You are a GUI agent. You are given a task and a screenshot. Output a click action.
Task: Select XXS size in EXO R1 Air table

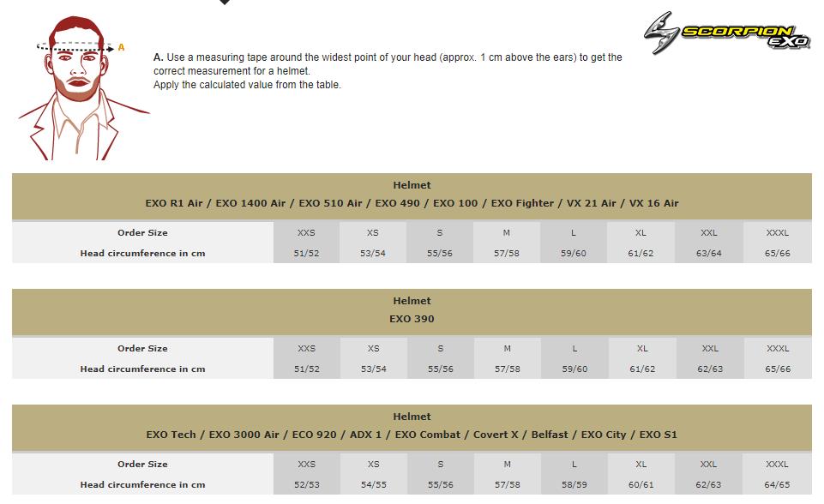pyautogui.click(x=306, y=233)
